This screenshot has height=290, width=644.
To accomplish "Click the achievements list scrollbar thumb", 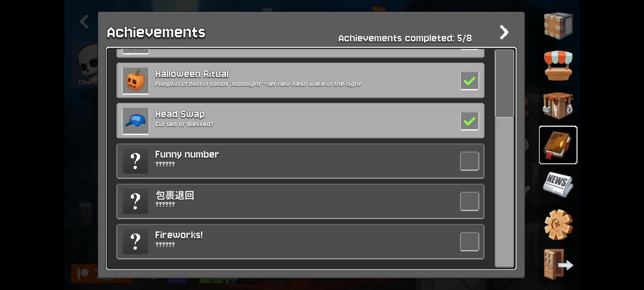I will [504, 83].
